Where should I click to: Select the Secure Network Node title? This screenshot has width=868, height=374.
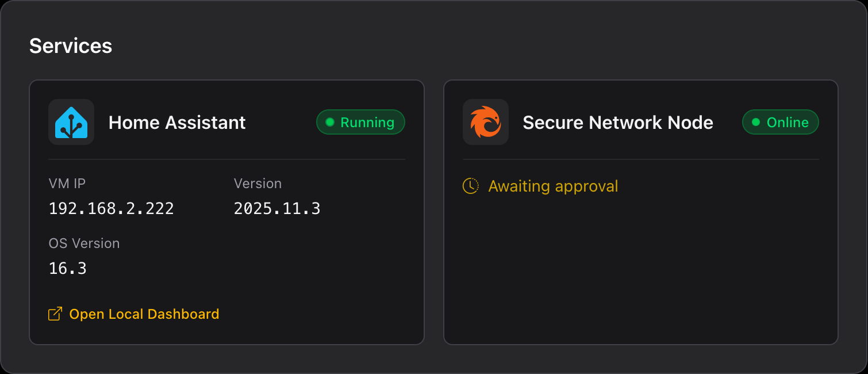617,122
